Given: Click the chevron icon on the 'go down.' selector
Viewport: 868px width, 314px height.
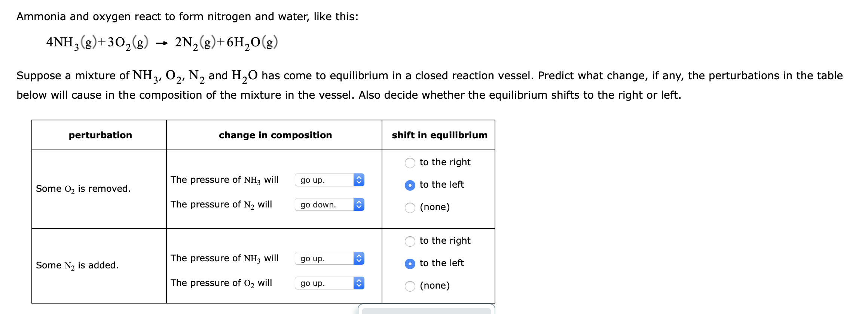Looking at the screenshot, I should tap(358, 204).
